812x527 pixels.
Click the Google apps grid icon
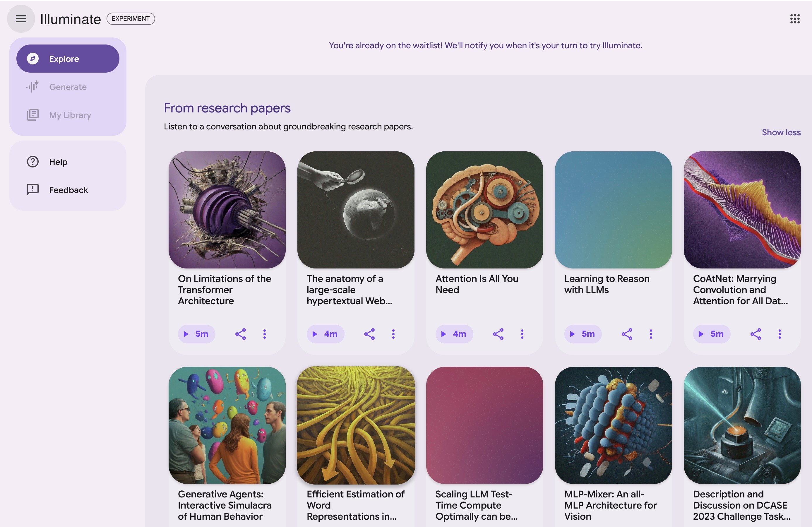(795, 19)
